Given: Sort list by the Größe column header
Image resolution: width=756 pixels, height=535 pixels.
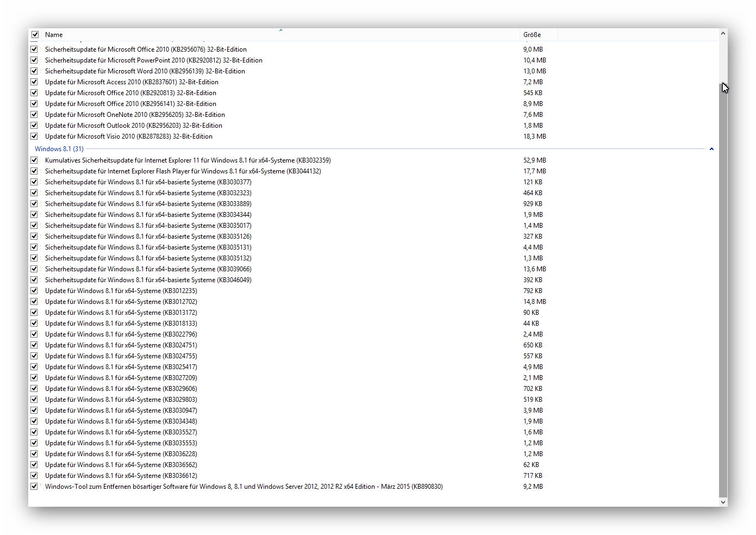Looking at the screenshot, I should click(x=539, y=34).
